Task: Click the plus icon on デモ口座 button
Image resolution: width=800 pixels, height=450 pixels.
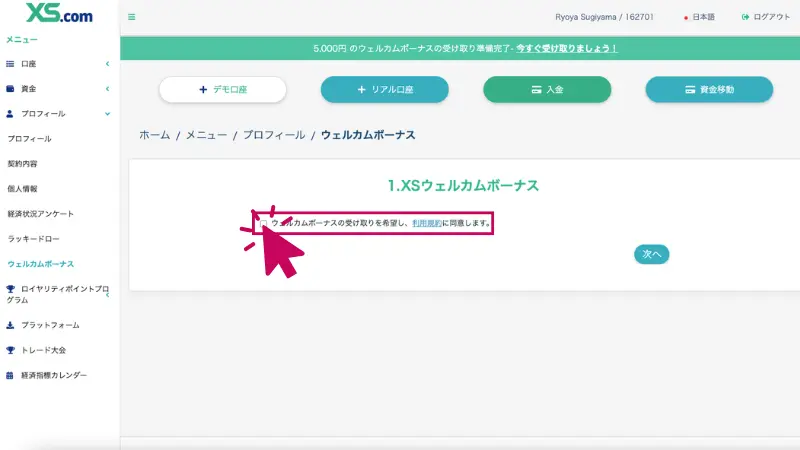Action: 203,89
